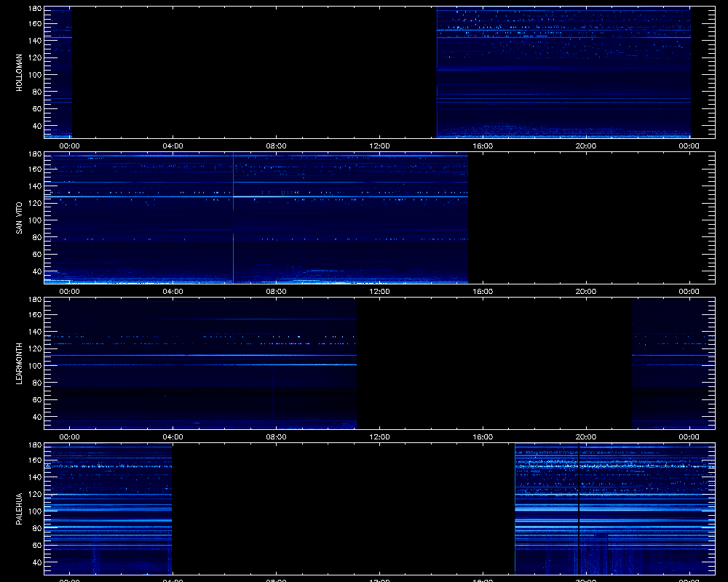Click the 40 frequency label on San Vito axis

[x=36, y=271]
